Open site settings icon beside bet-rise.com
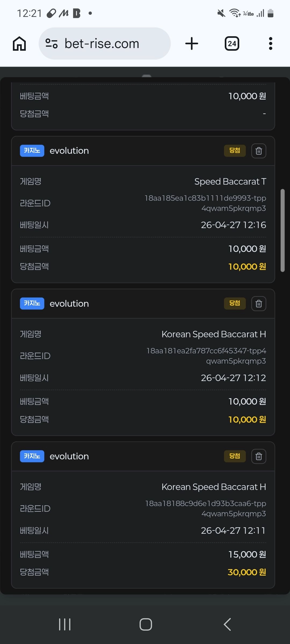This screenshot has height=644, width=290. tap(51, 43)
